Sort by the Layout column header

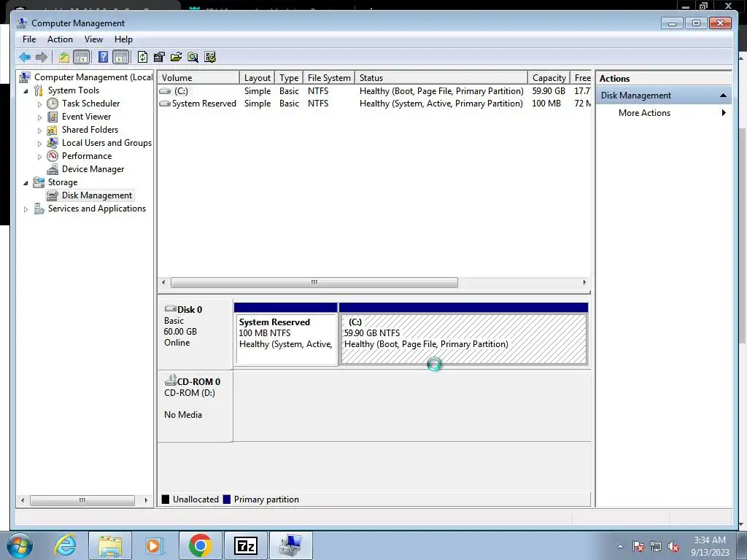[x=258, y=77]
